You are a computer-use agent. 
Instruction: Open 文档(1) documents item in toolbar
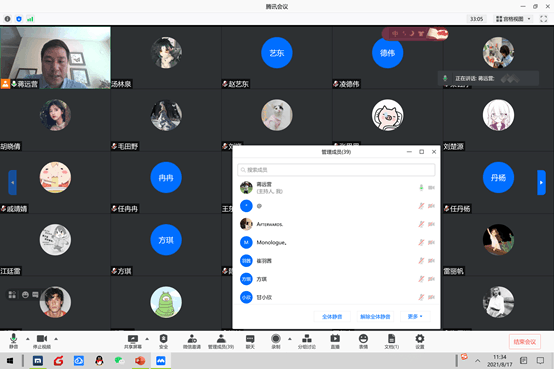pos(391,341)
